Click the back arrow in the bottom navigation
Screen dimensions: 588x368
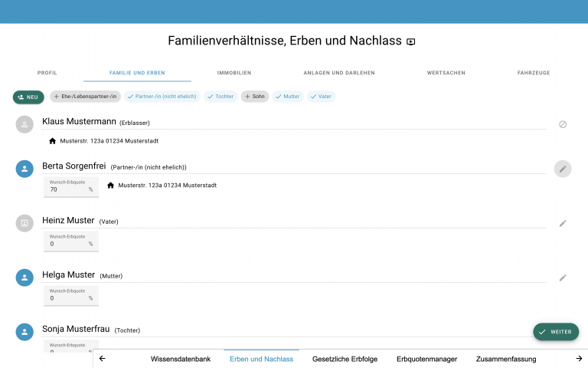(103, 359)
